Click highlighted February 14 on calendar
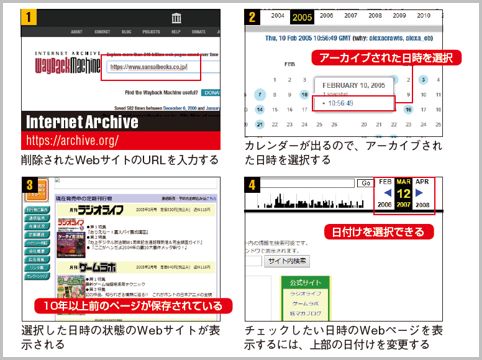This screenshot has height=360, width=482. (x=260, y=110)
